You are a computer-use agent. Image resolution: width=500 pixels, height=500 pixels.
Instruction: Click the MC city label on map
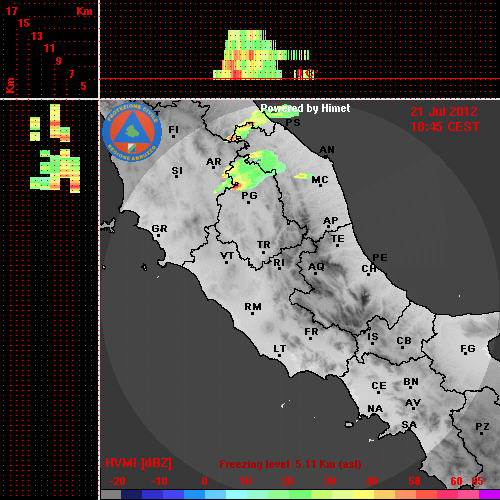tap(320, 180)
